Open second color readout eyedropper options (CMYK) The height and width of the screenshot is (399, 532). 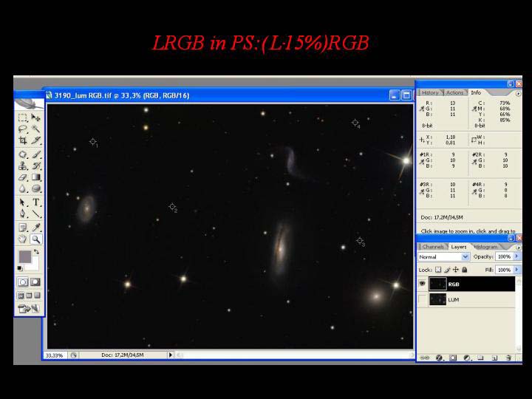(474, 109)
